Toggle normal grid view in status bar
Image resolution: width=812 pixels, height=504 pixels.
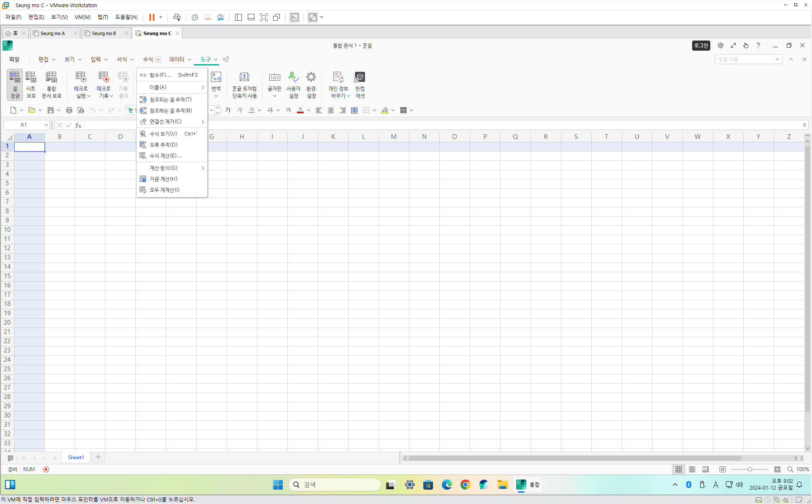coord(679,469)
